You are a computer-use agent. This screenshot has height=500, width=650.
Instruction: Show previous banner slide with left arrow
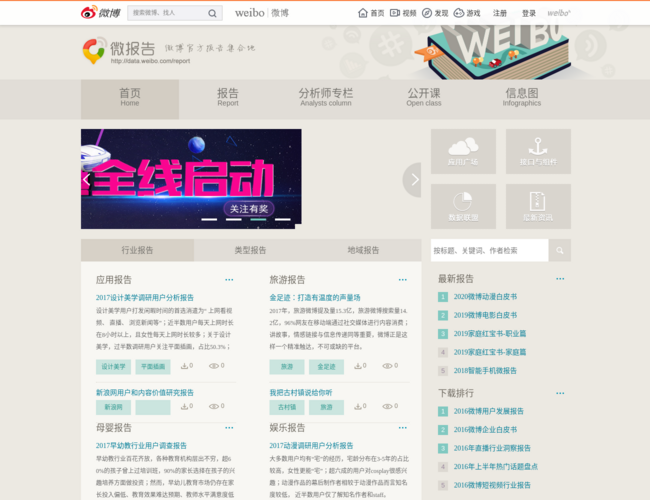87,180
